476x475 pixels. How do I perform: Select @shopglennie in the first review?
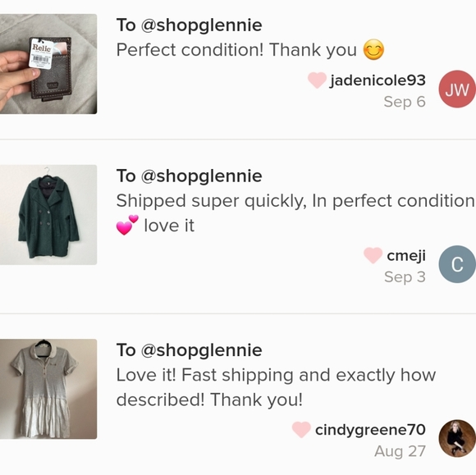pos(201,25)
